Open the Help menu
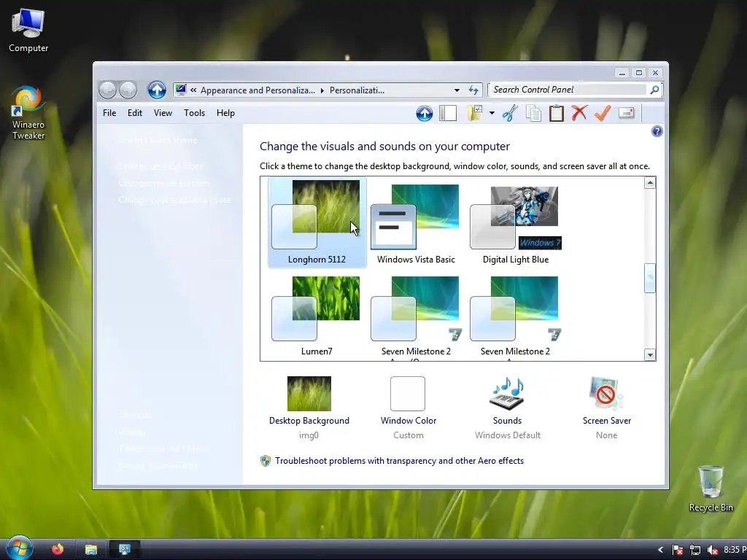The width and height of the screenshot is (747, 560). (225, 113)
